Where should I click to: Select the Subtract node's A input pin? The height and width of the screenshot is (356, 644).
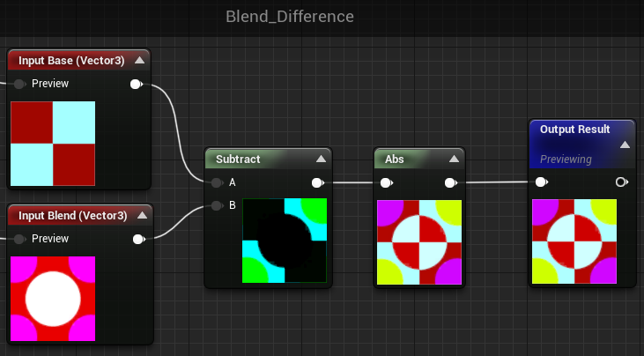216,182
